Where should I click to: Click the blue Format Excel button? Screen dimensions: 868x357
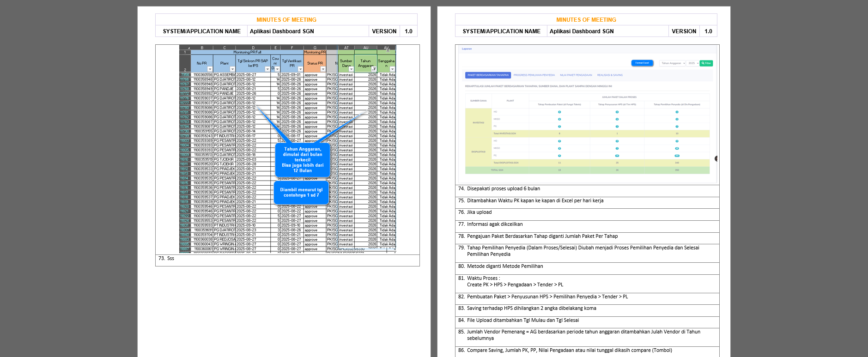642,63
